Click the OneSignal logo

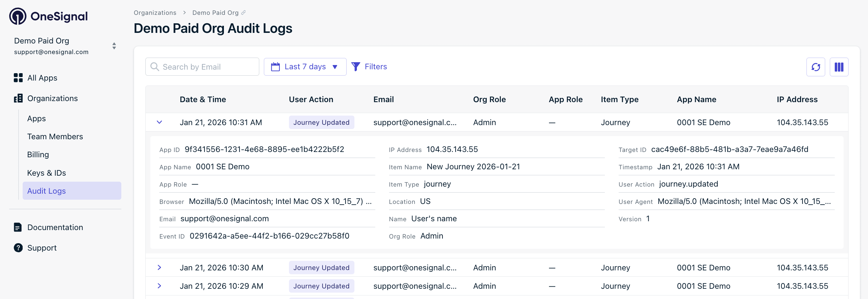48,16
